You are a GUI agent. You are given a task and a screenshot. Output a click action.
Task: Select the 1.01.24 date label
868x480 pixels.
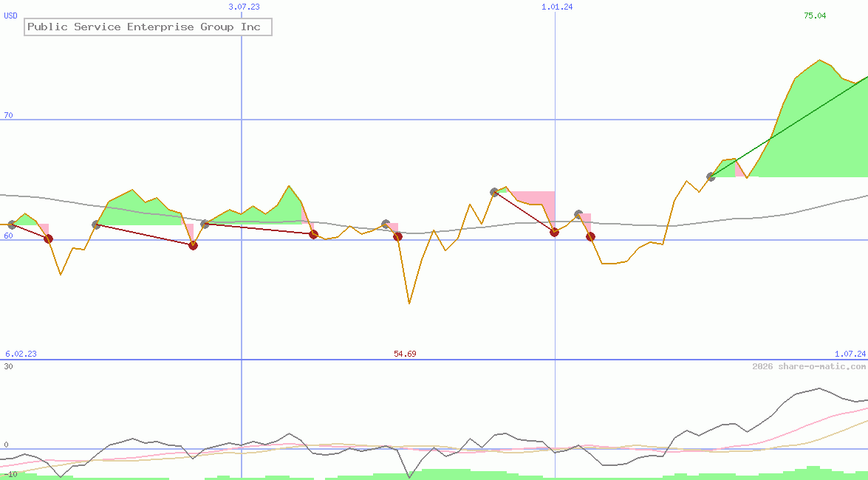coord(557,7)
